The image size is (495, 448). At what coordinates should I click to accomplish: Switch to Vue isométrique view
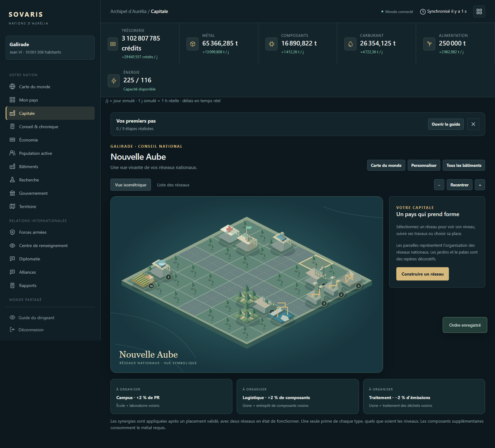(131, 185)
